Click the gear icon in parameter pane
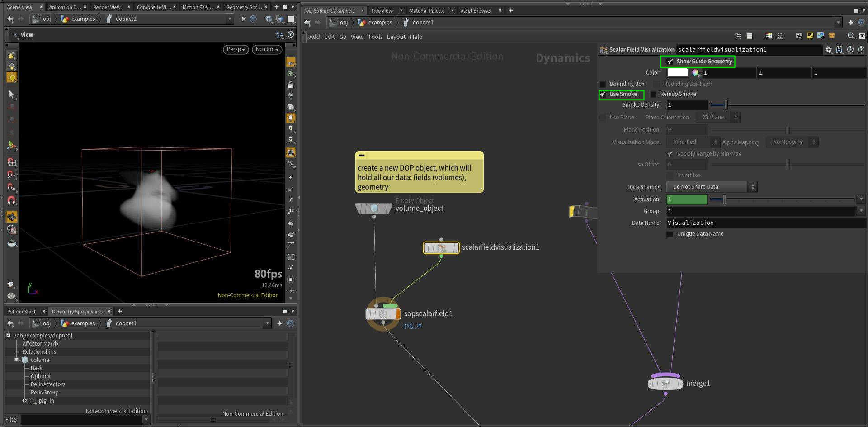 pos(828,50)
